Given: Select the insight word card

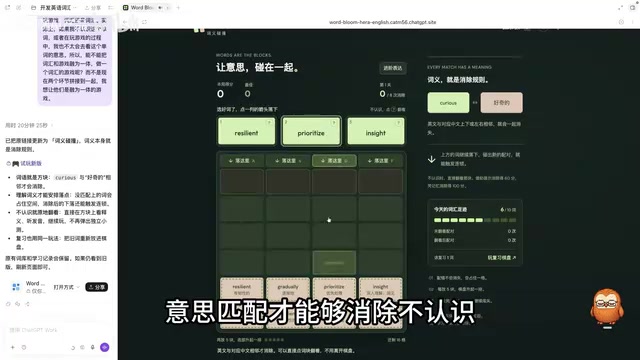Looking at the screenshot, I should tap(376, 131).
